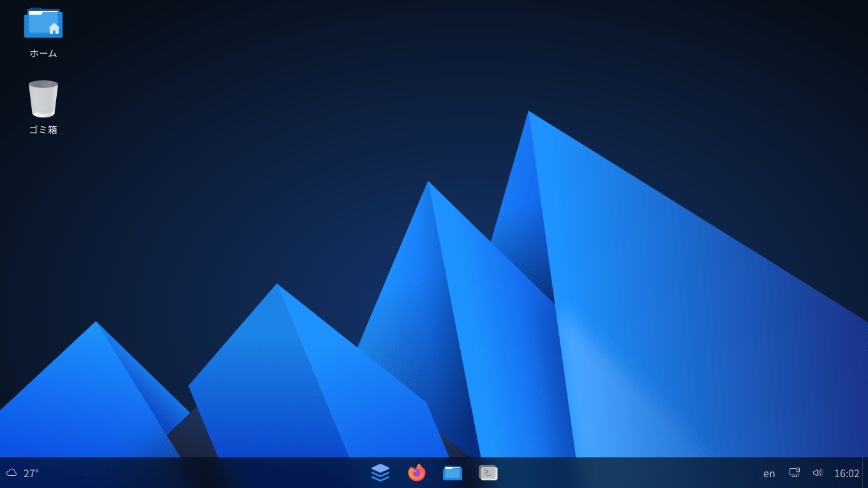868x488 pixels.
Task: Open the volume speaker tray icon
Action: coord(818,473)
